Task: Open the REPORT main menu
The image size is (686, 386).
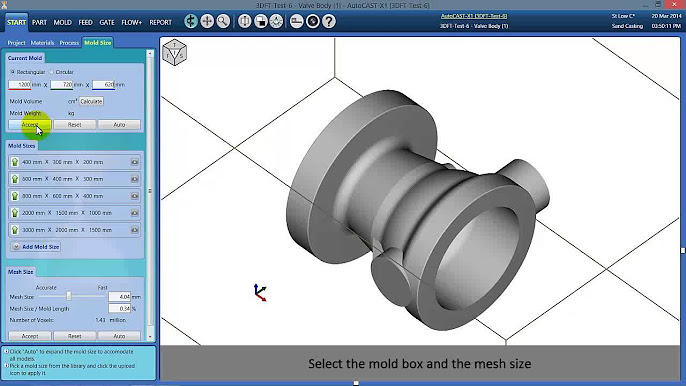Action: (x=161, y=22)
